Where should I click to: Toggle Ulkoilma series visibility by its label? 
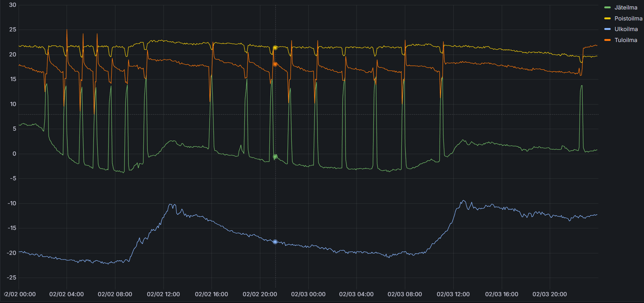pyautogui.click(x=626, y=29)
